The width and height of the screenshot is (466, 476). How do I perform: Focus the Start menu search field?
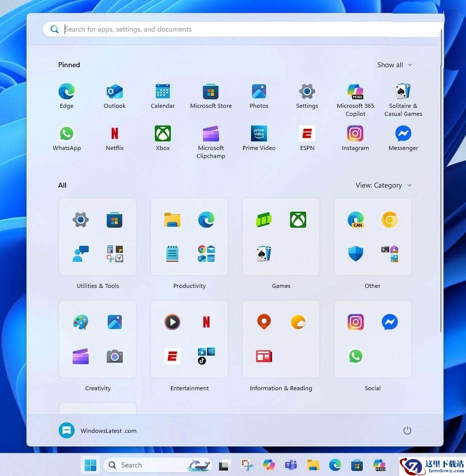tap(242, 29)
